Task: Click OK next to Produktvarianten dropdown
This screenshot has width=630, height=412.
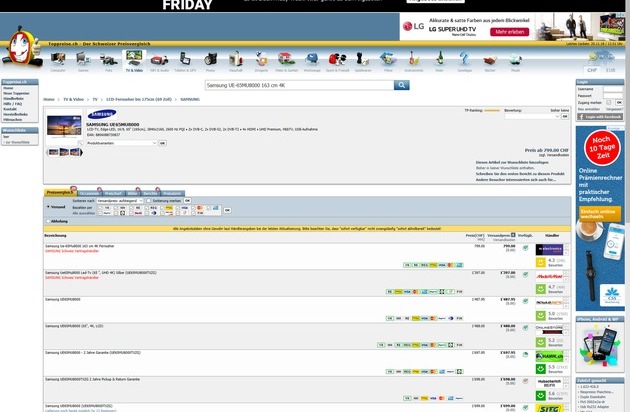Action: click(162, 143)
